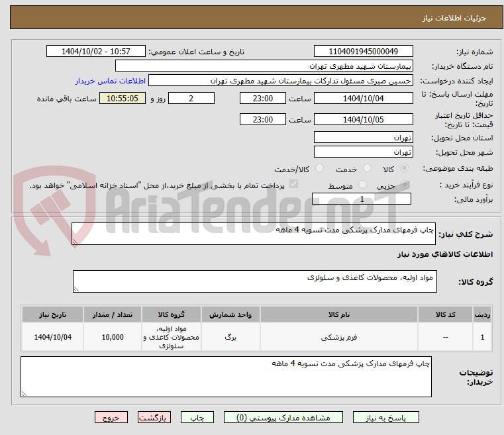Click the اطلاعات کالاهای مورد نیاز section heading
504x435 pixels.
click(x=445, y=254)
